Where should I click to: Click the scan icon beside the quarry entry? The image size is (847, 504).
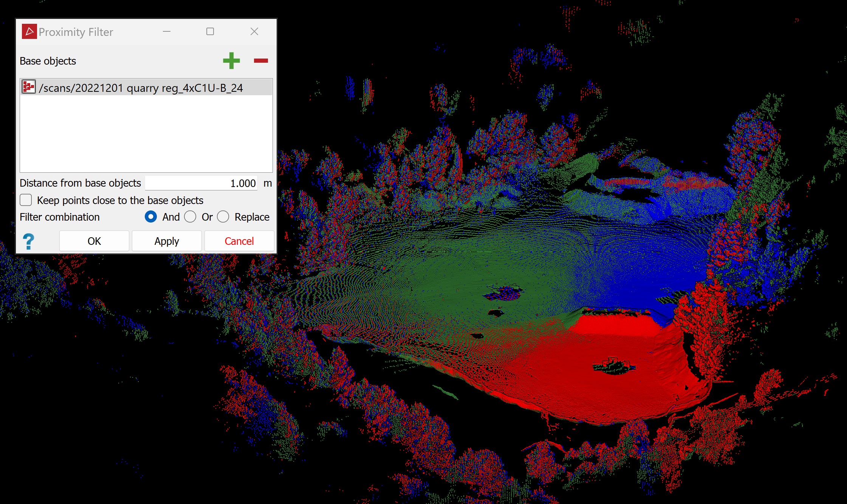[x=29, y=87]
